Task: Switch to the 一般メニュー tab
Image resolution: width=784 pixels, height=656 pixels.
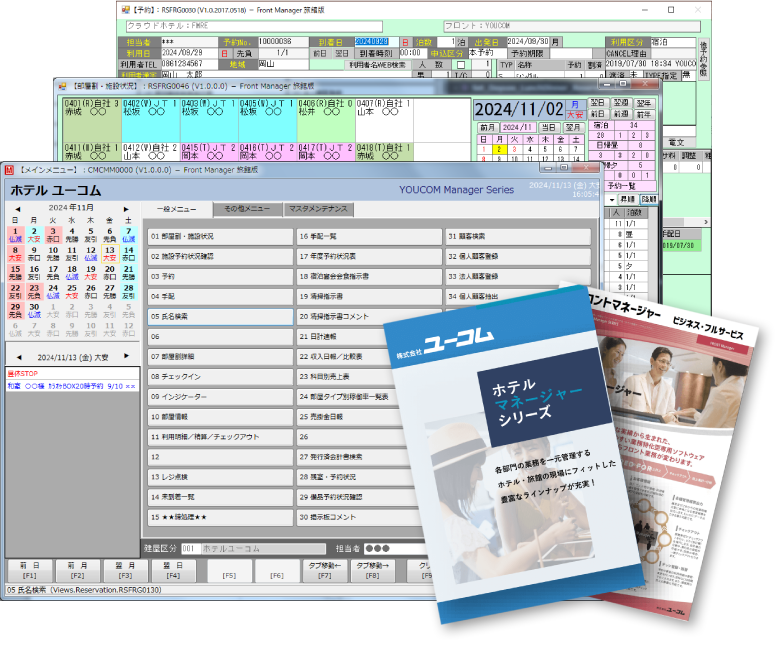Action: click(x=177, y=209)
